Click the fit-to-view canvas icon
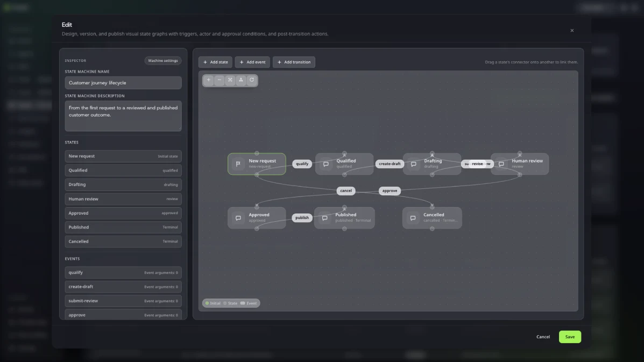This screenshot has height=362, width=644. 230,80
